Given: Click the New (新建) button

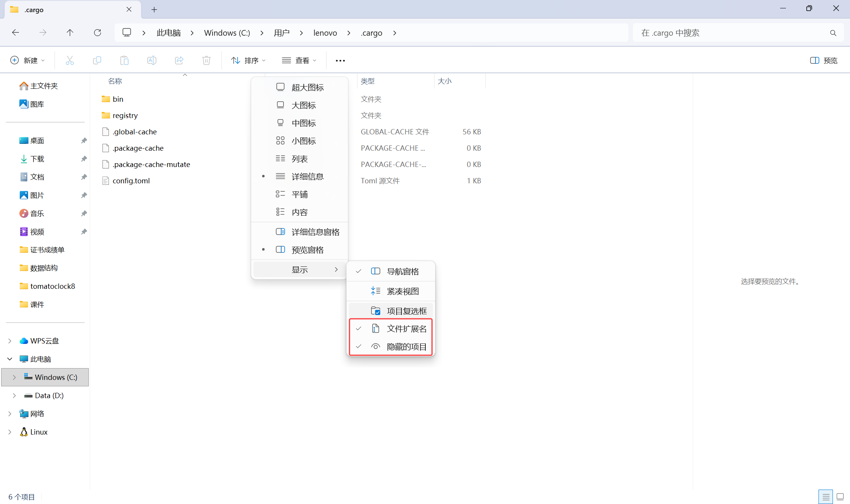Looking at the screenshot, I should pos(27,60).
